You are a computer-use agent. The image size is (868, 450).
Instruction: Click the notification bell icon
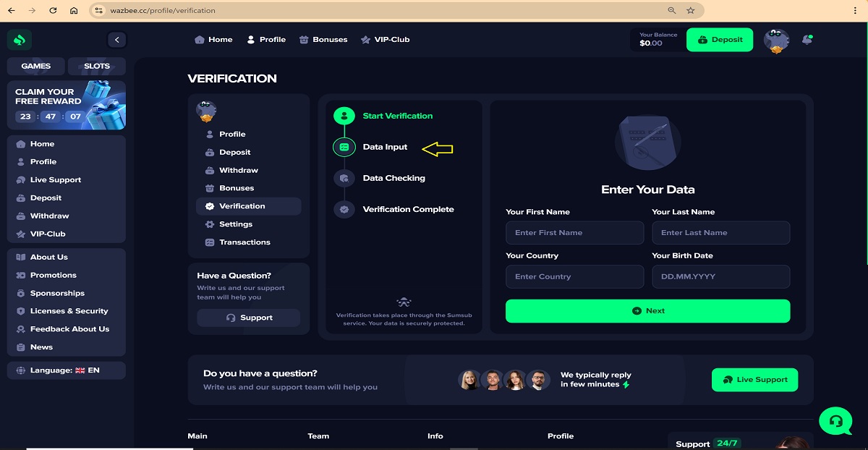click(x=807, y=40)
